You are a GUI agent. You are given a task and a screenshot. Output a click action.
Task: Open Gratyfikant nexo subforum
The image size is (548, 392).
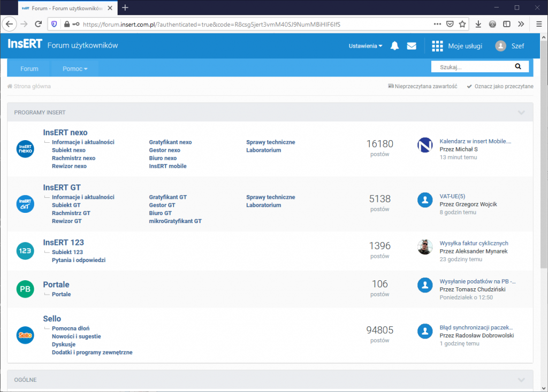[170, 142]
